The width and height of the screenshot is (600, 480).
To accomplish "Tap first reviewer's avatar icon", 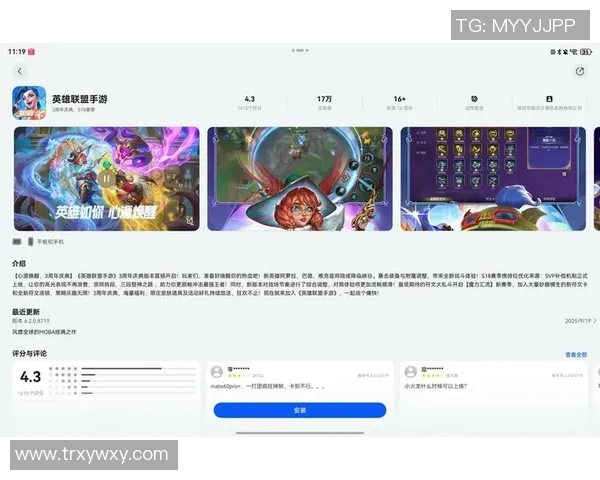I will tap(217, 371).
